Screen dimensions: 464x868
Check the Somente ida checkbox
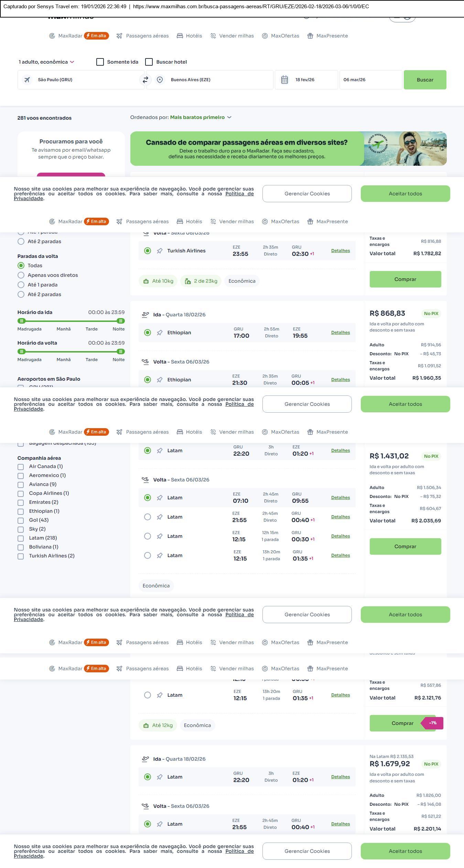(100, 62)
